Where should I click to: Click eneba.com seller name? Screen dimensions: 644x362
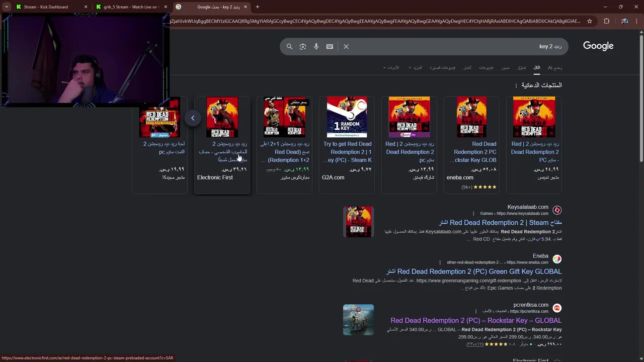(460, 177)
